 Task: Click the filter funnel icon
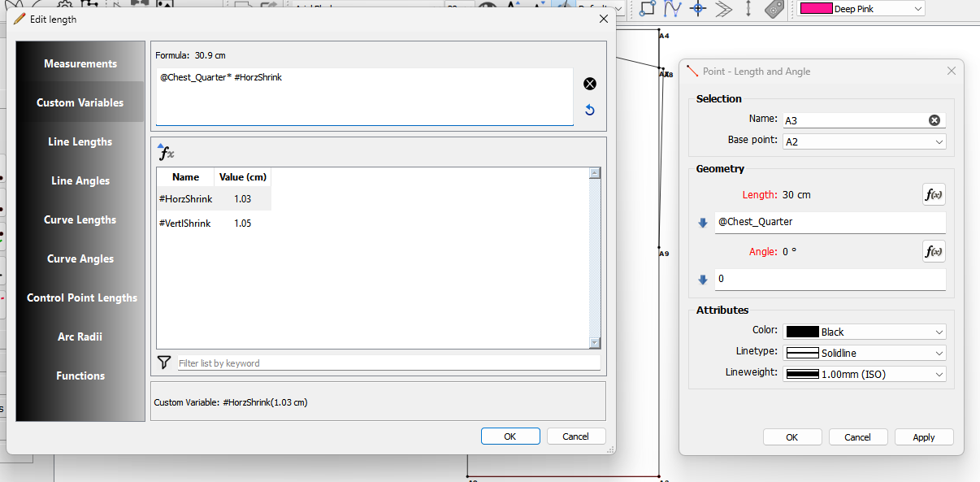[164, 363]
